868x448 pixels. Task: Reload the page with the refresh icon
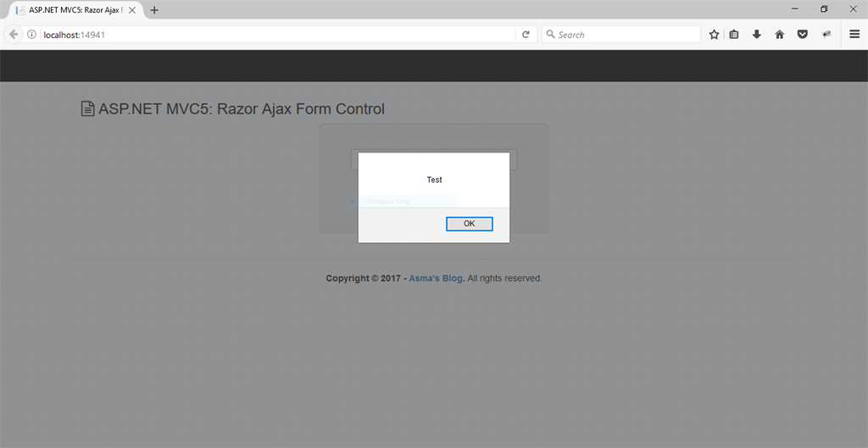pyautogui.click(x=526, y=34)
